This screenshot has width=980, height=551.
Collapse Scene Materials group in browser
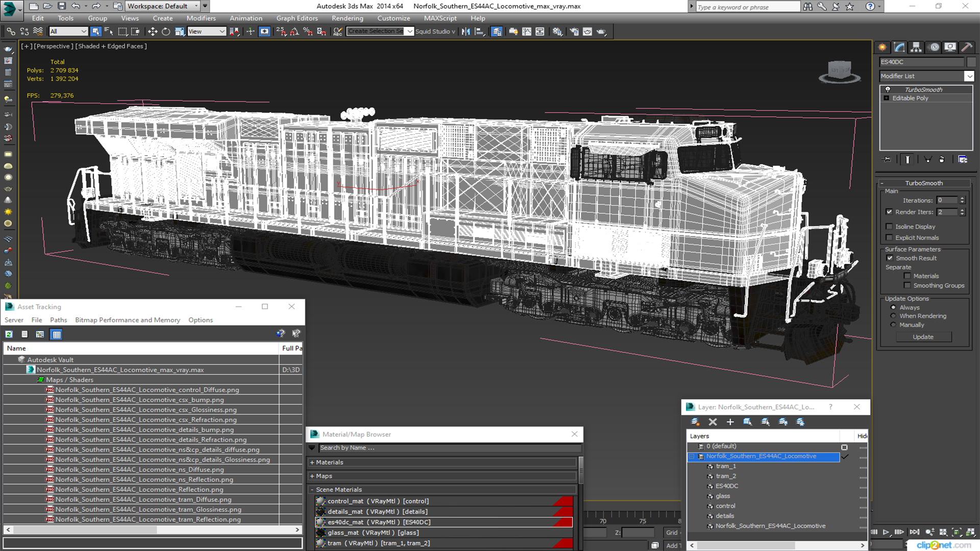[x=312, y=490]
